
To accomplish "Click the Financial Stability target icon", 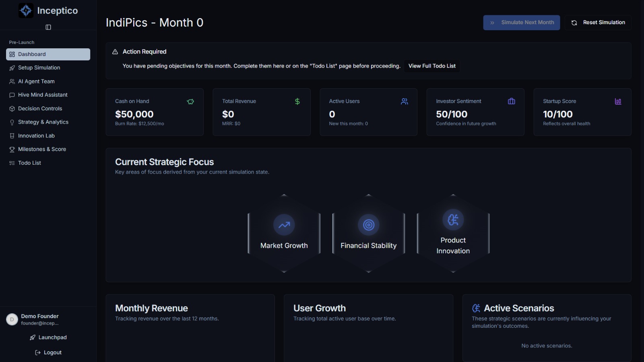I will (x=369, y=225).
